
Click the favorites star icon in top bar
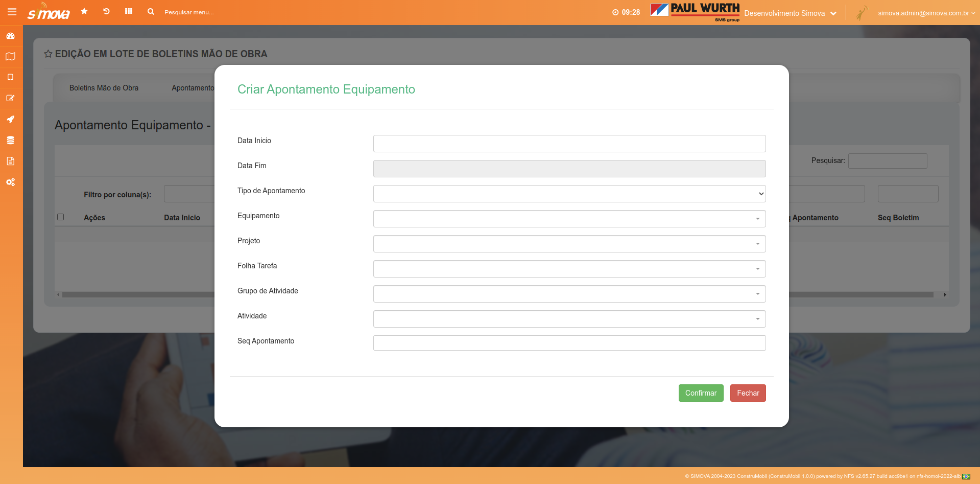(x=84, y=11)
